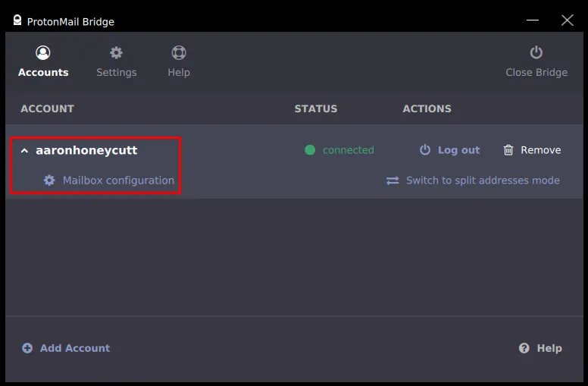588x386 pixels.
Task: Open the Accounts tab
Action: [43, 61]
